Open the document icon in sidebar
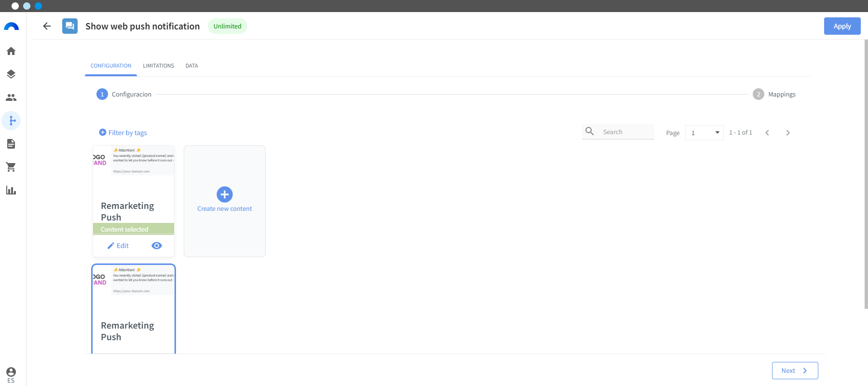 [11, 144]
